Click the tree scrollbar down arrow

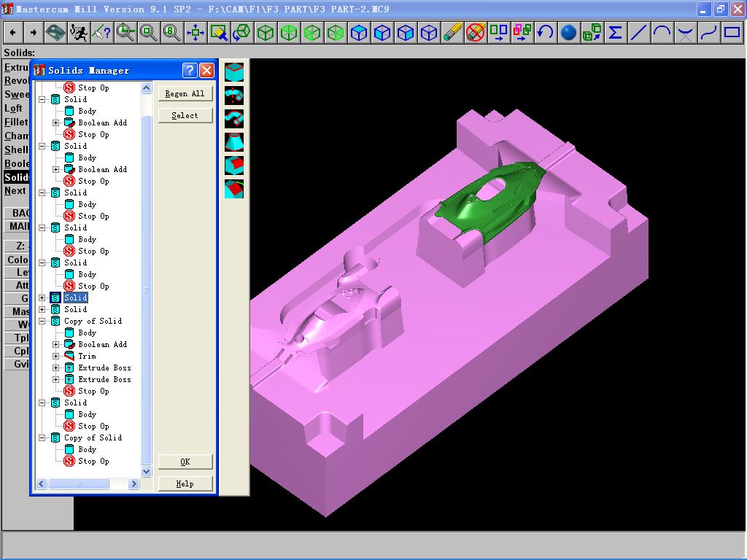point(146,472)
